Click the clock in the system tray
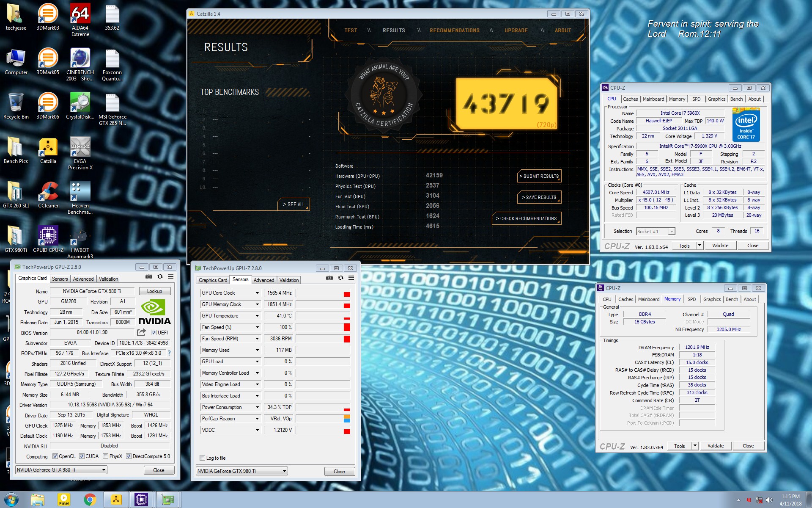The width and height of the screenshot is (812, 508). coord(790,500)
